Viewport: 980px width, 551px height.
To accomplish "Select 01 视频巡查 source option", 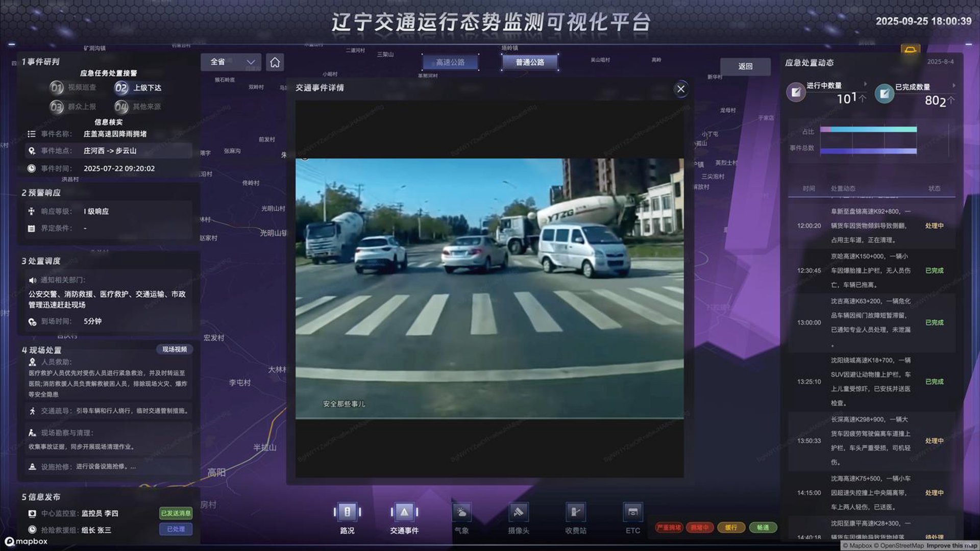I will tap(73, 88).
